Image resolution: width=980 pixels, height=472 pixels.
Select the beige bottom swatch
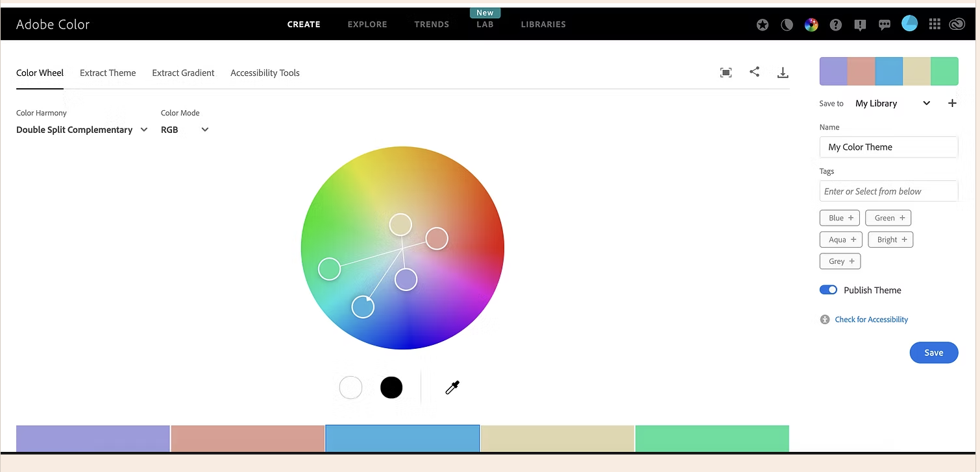pos(557,438)
